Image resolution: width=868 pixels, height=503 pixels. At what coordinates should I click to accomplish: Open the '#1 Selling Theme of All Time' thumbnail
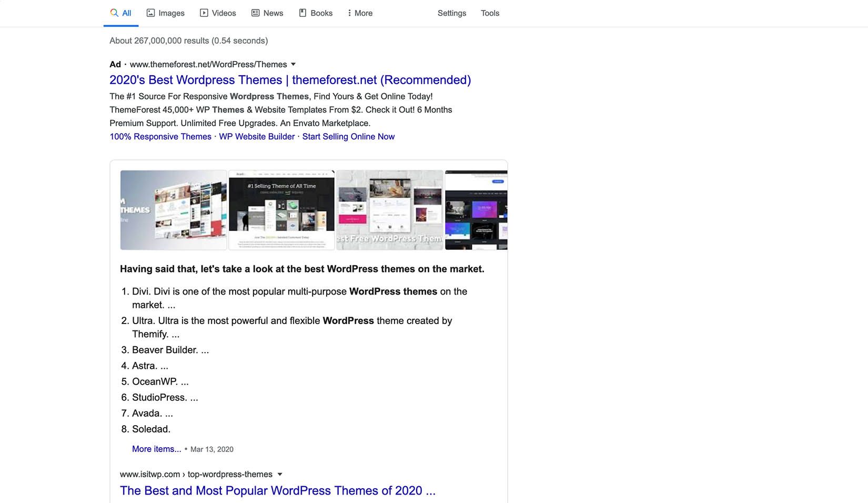[x=281, y=210]
